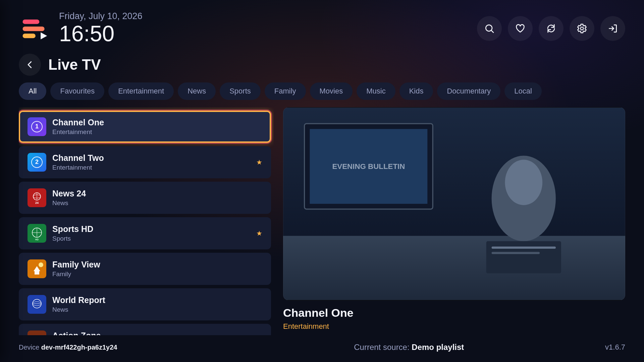The width and height of the screenshot is (644, 362).
Task: Switch to Favourites category
Action: point(77,91)
